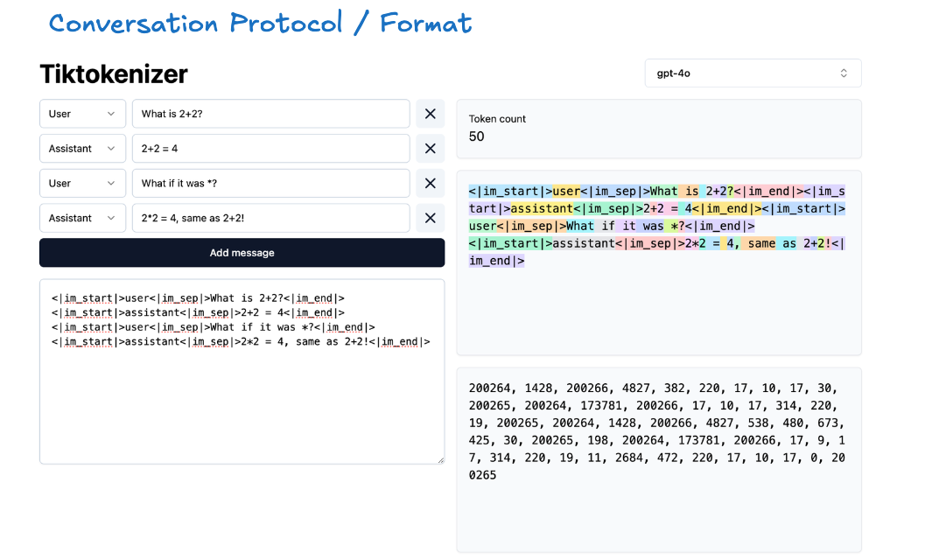Edit the "What is 2+2?" text field
The width and height of the screenshot is (925, 560).
point(270,114)
